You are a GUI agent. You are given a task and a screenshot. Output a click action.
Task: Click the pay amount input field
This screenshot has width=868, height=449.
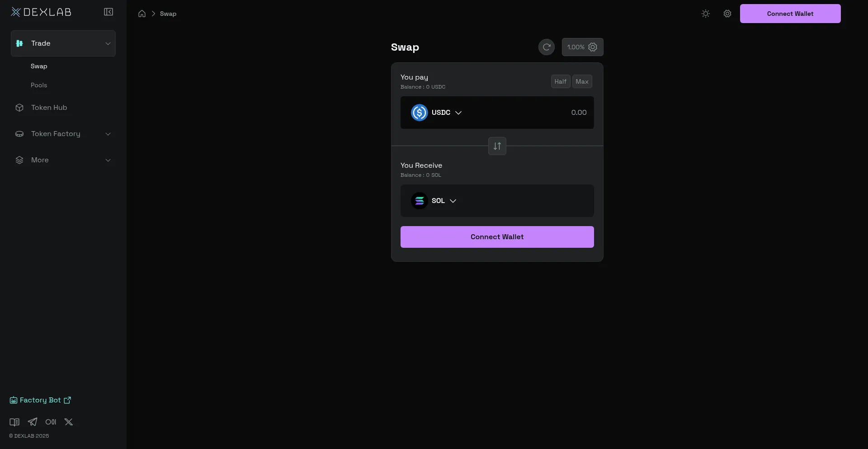click(x=542, y=113)
